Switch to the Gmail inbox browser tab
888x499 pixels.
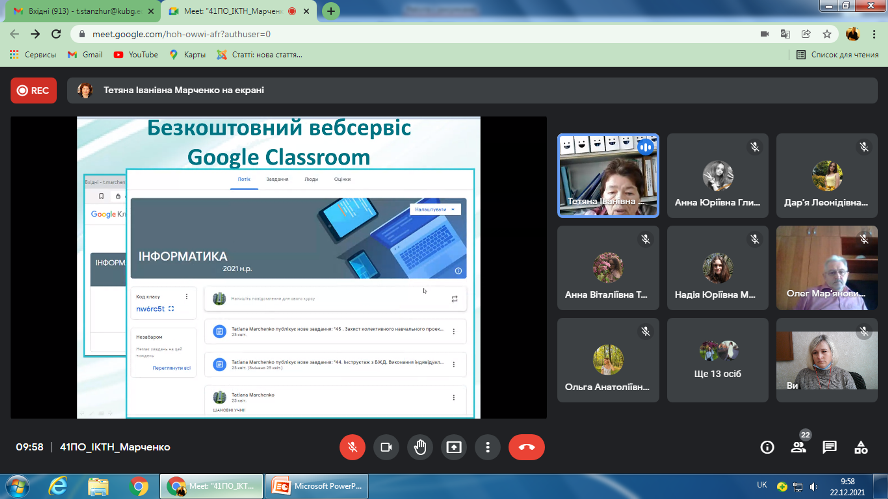(75, 11)
